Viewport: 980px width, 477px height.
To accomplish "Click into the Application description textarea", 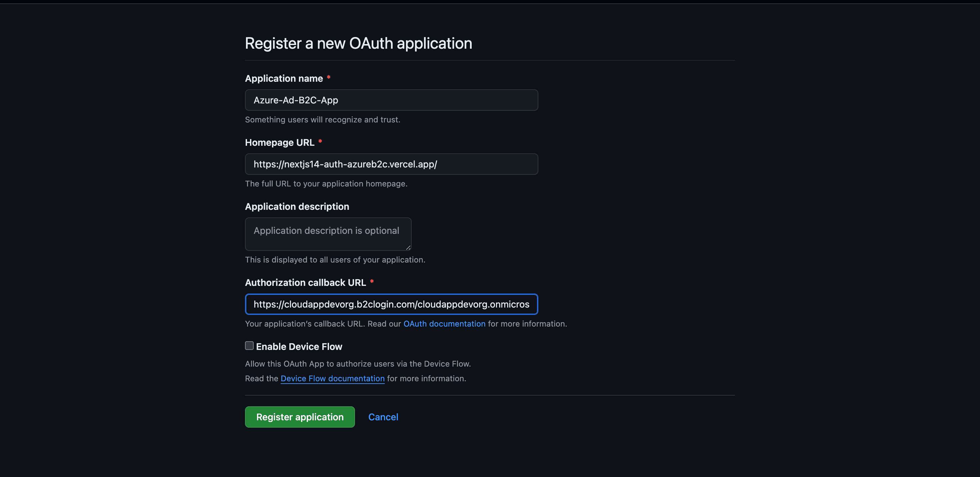I will [x=328, y=234].
